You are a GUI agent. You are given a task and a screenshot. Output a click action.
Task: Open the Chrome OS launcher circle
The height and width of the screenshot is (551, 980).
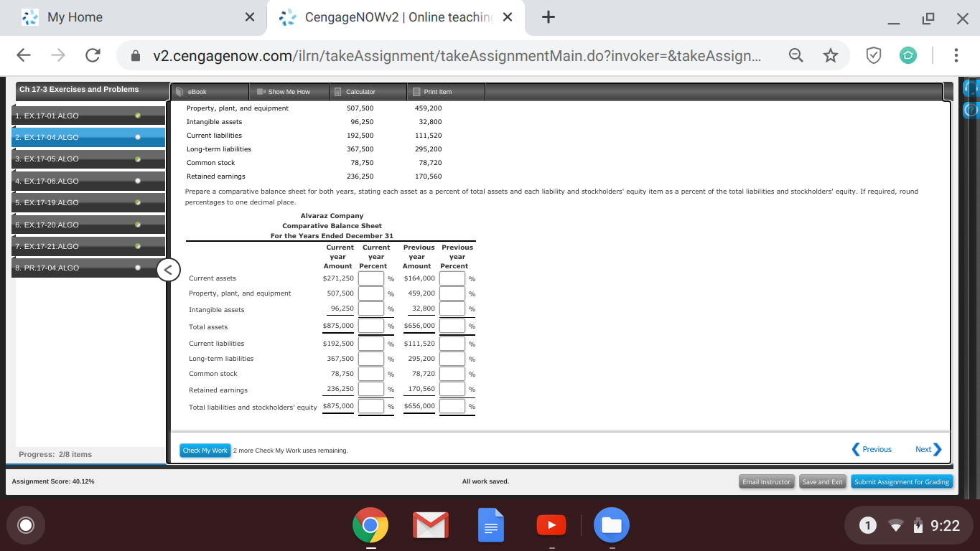click(25, 526)
